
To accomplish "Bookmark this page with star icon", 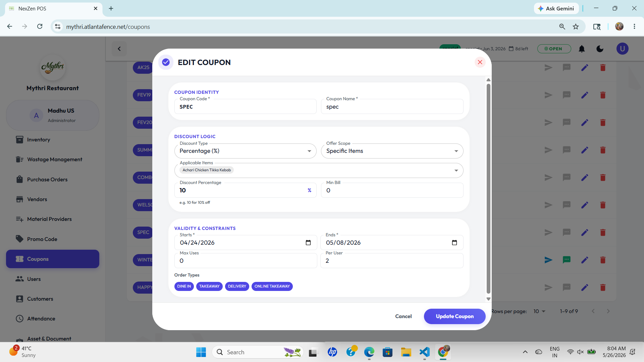I will 576,26.
